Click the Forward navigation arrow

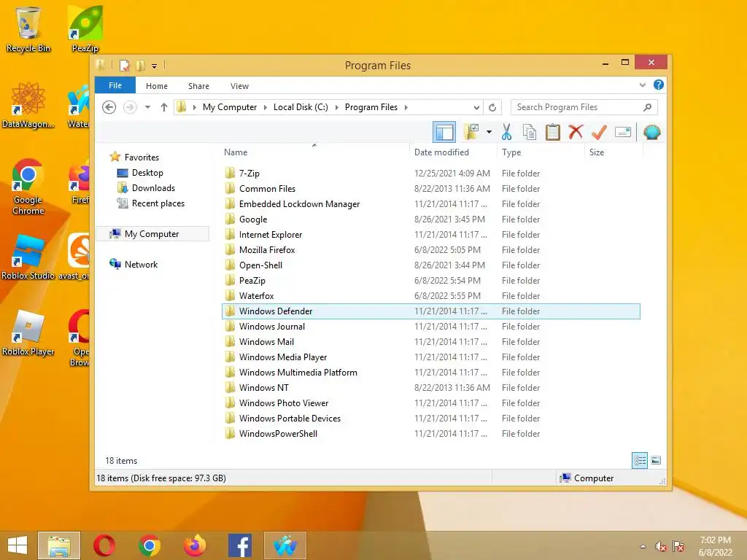130,107
